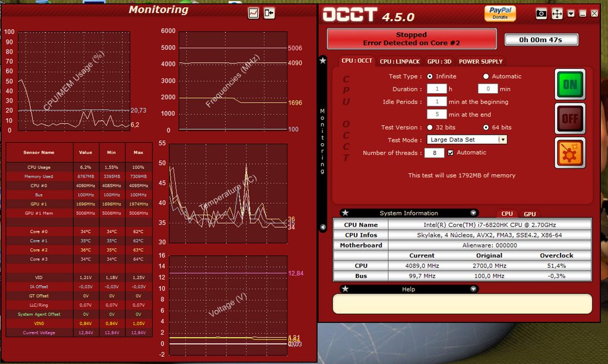The image size is (608, 364).
Task: Collapse monitoring panel with the left arrow
Action: 322,227
